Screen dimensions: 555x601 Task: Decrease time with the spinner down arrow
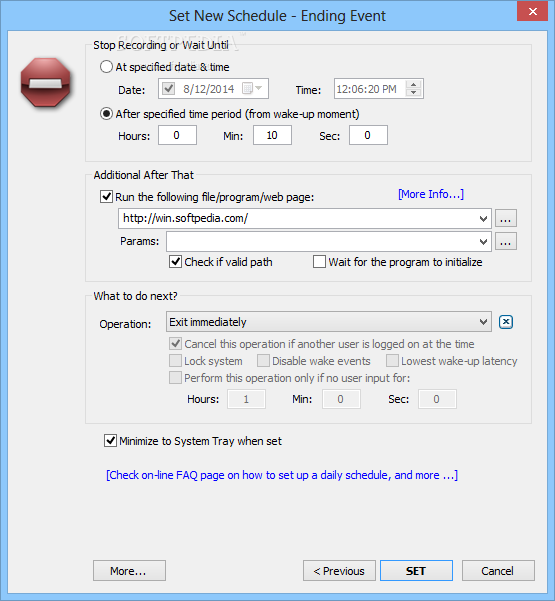coord(414,93)
